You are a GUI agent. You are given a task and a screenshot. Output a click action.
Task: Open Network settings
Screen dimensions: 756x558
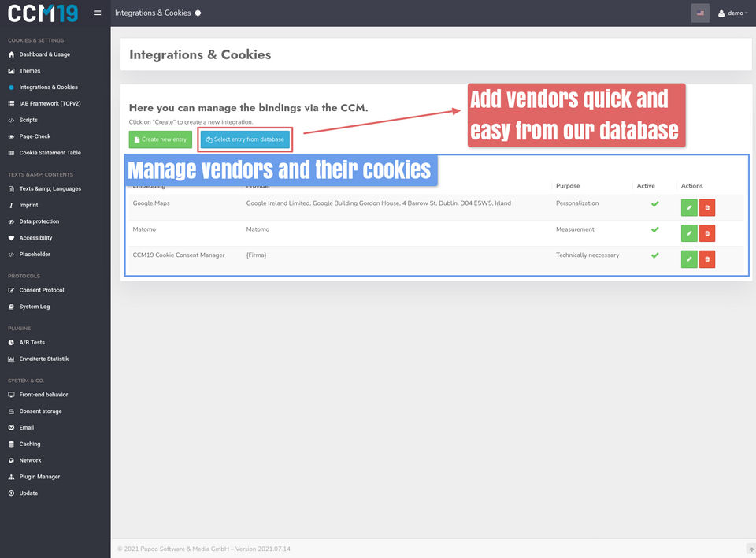[30, 460]
